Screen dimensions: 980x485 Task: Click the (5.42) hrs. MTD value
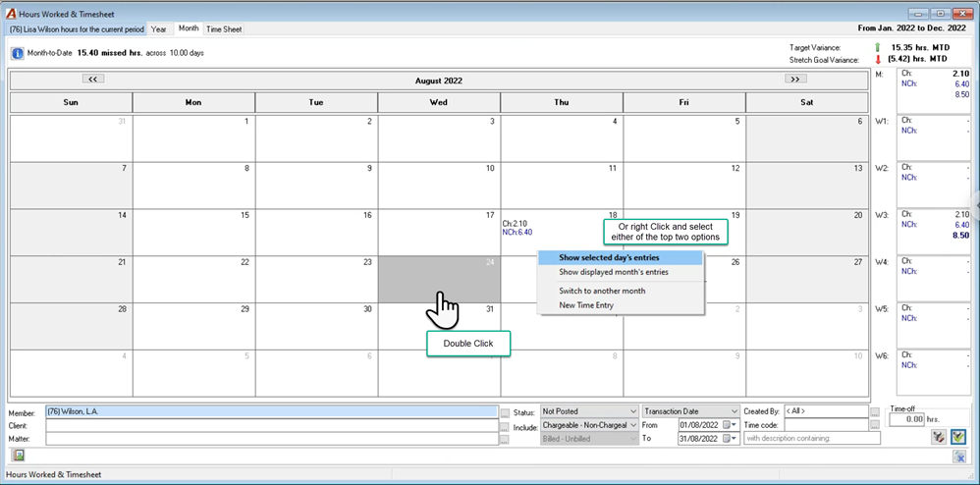(x=918, y=60)
